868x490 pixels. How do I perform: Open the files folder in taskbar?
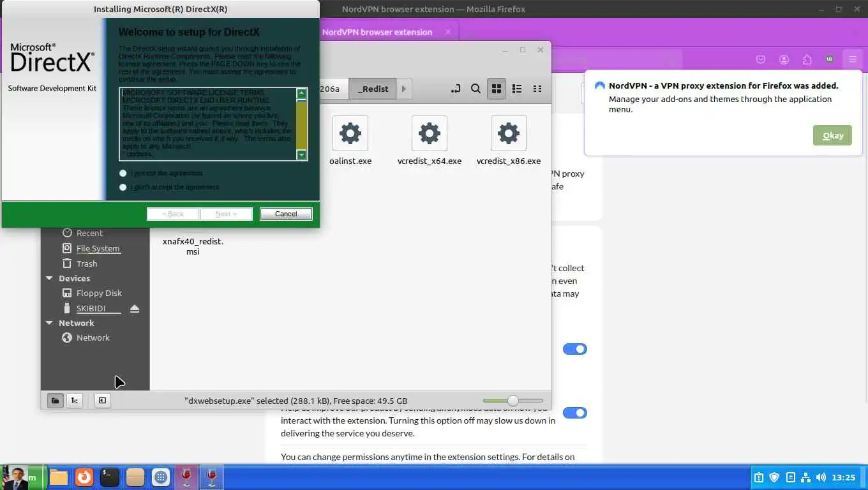pyautogui.click(x=59, y=477)
